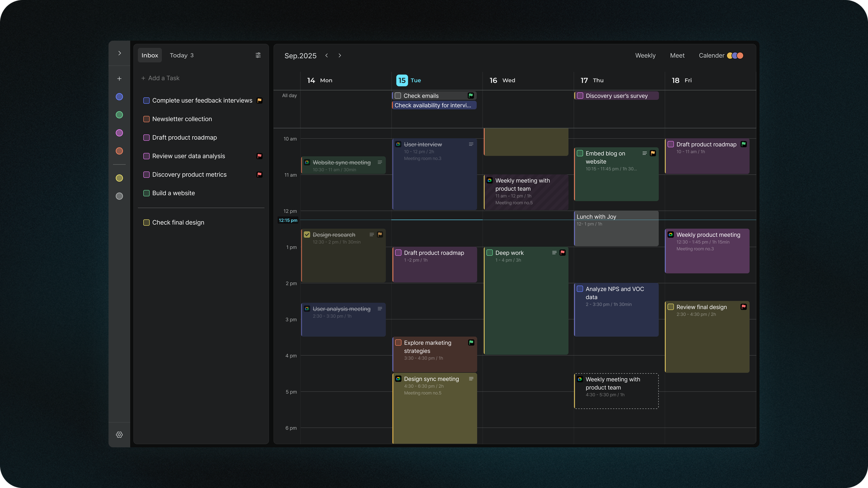868x488 pixels.
Task: Uncheck completed Design research task
Action: tap(307, 235)
